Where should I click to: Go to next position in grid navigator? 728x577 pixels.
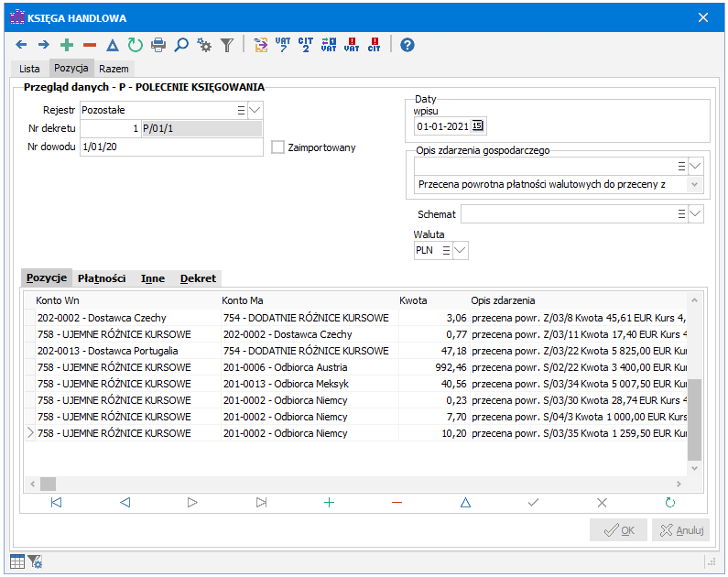pos(192,502)
